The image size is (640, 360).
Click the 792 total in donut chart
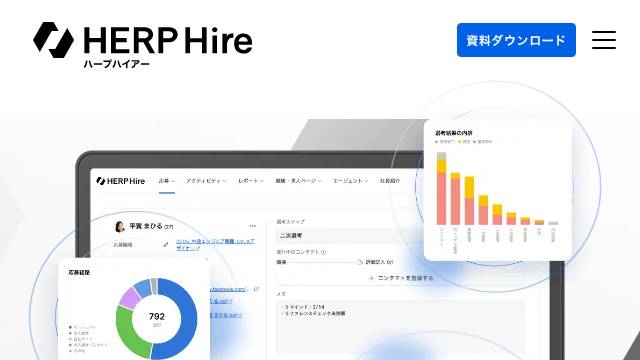pyautogui.click(x=157, y=316)
